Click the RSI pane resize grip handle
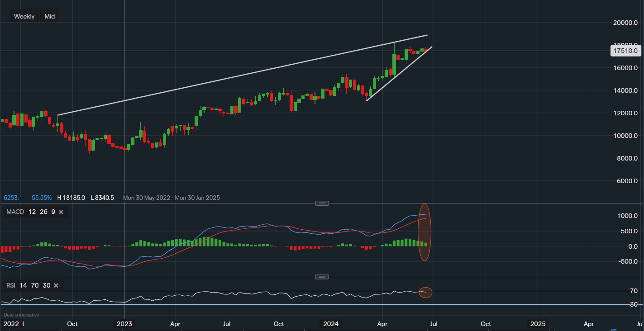Image resolution: width=644 pixels, height=331 pixels. (x=322, y=277)
